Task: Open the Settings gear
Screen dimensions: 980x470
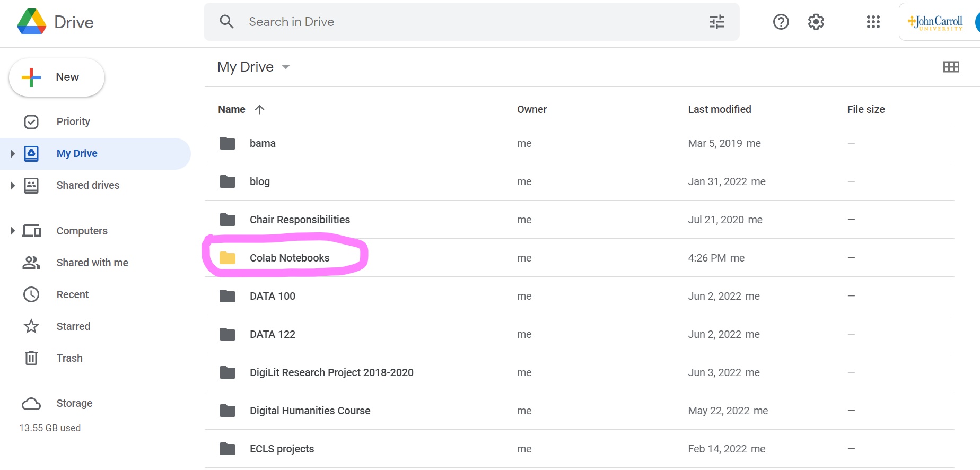Action: click(x=816, y=22)
